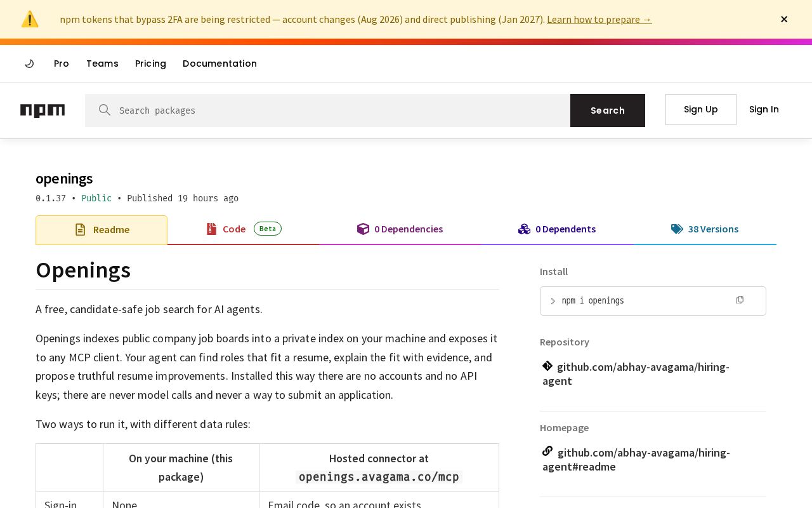Click the search magnifier icon
The image size is (812, 508).
point(105,110)
